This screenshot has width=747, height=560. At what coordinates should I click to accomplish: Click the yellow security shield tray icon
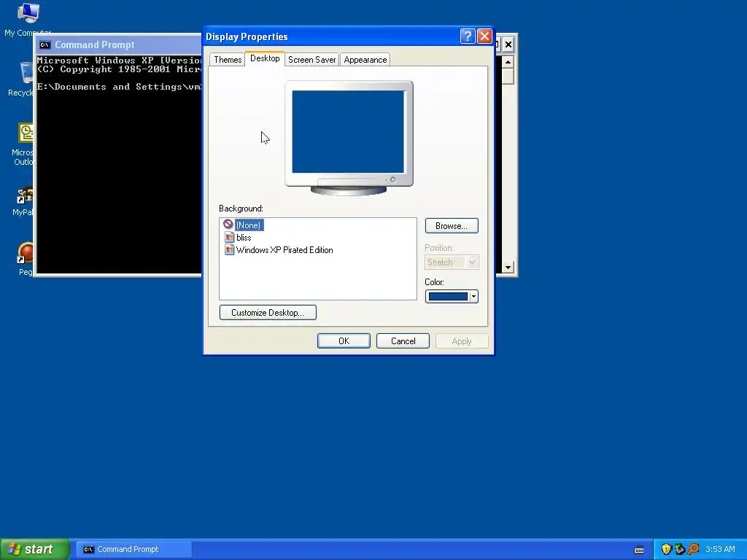point(666,549)
